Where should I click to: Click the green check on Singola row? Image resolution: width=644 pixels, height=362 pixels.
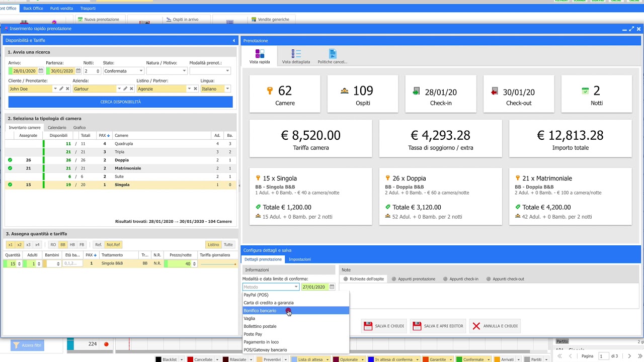(x=10, y=185)
